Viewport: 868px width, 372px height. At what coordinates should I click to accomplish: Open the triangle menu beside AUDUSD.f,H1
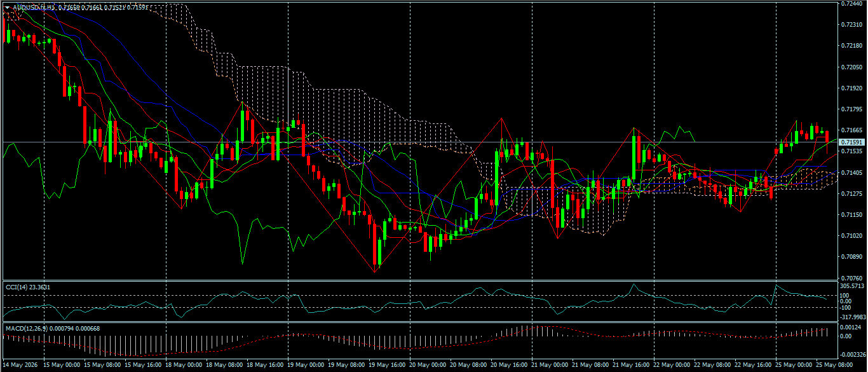point(8,7)
